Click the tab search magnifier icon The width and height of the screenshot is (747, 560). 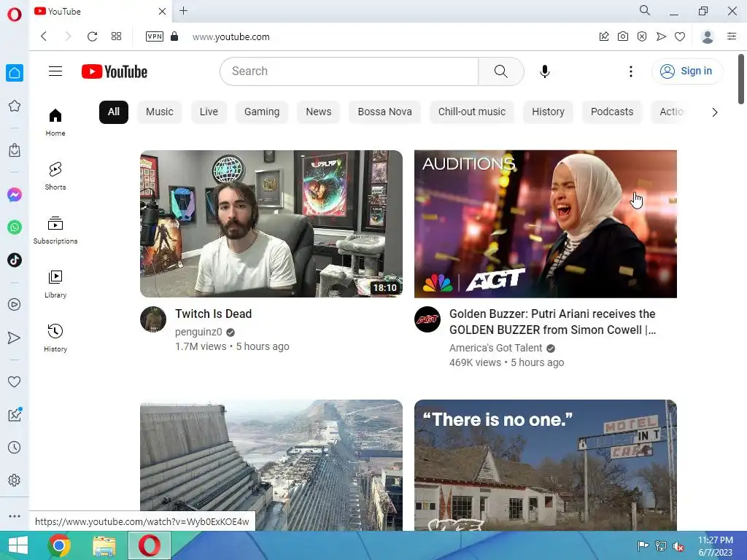(x=645, y=10)
